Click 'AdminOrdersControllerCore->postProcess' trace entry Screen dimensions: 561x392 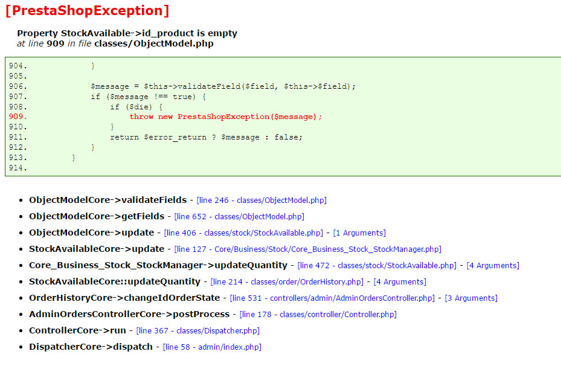pos(129,314)
